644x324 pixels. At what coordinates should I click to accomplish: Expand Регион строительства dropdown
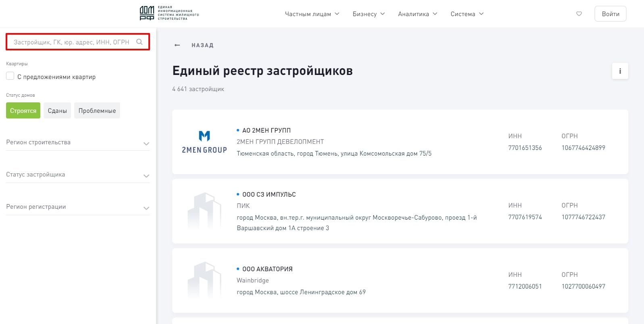tap(78, 143)
